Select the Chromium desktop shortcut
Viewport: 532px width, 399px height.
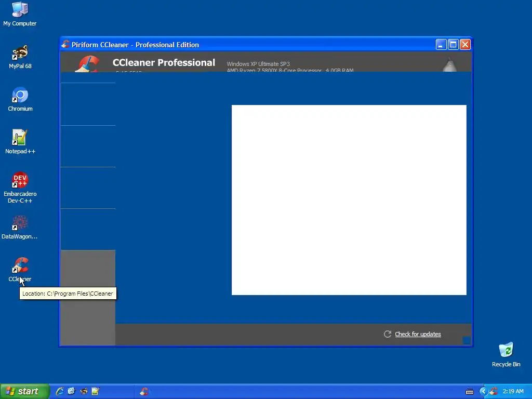20,100
